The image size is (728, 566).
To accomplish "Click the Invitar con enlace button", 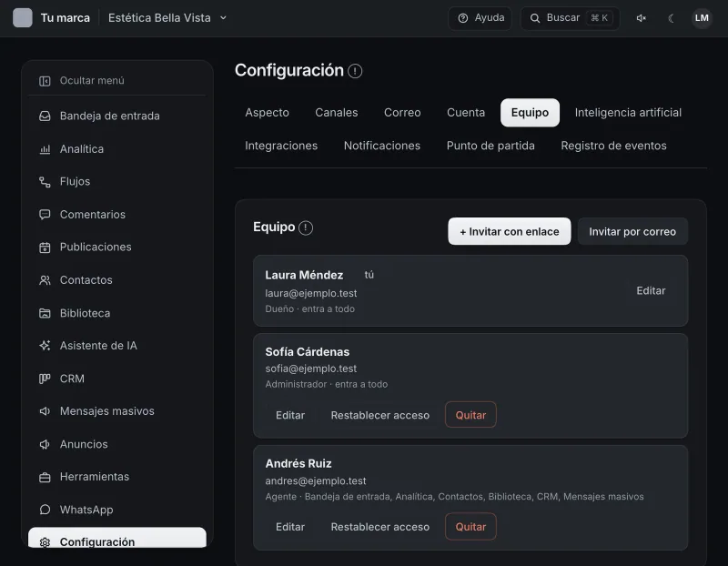I will 510,231.
